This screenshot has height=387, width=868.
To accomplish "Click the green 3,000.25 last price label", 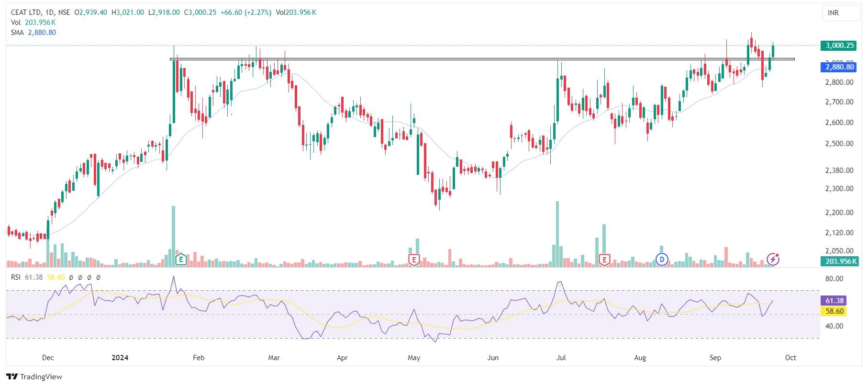I will [838, 46].
